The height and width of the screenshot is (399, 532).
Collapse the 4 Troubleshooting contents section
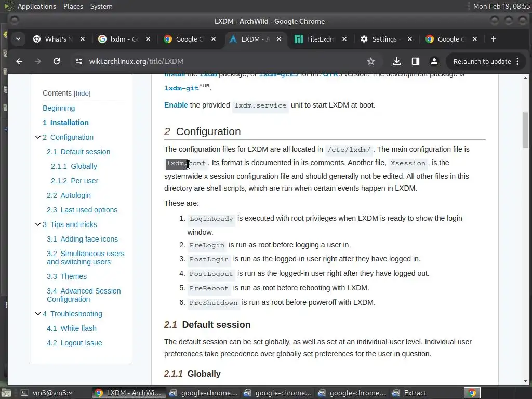[x=38, y=313]
